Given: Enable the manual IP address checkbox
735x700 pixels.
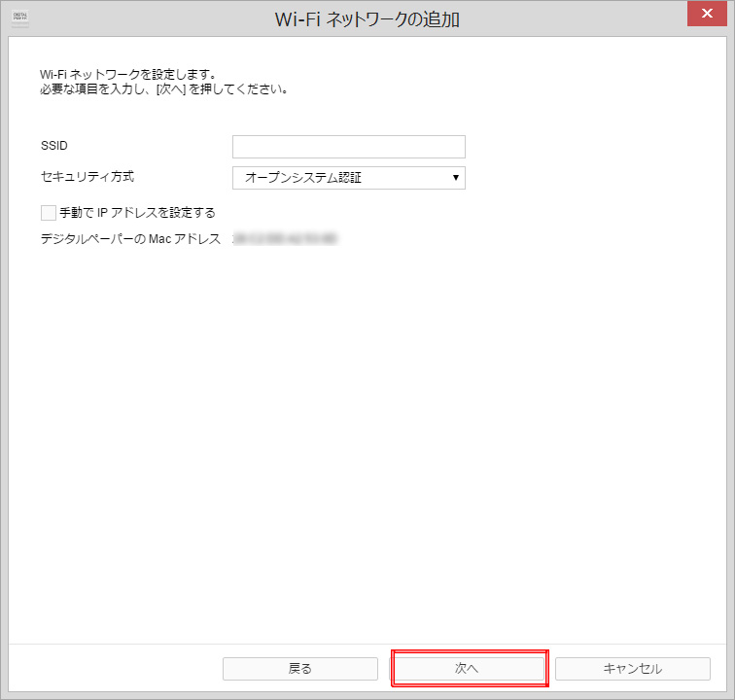Looking at the screenshot, I should tap(49, 212).
